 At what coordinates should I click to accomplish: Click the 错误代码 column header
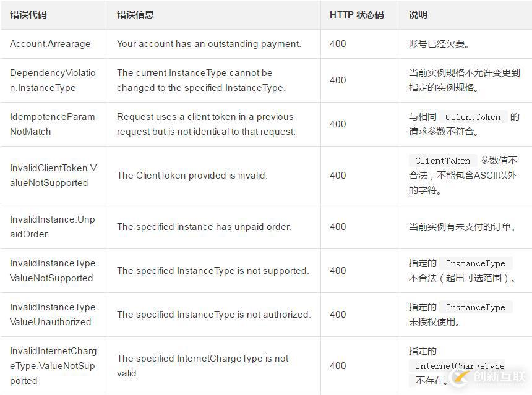28,15
